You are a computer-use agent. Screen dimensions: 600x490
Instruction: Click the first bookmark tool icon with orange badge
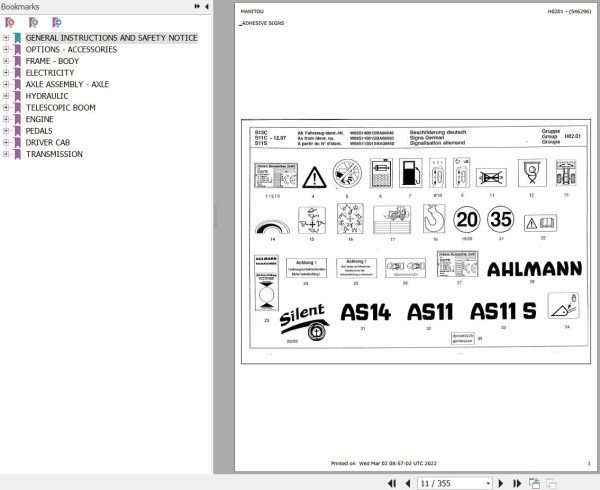pyautogui.click(x=10, y=23)
